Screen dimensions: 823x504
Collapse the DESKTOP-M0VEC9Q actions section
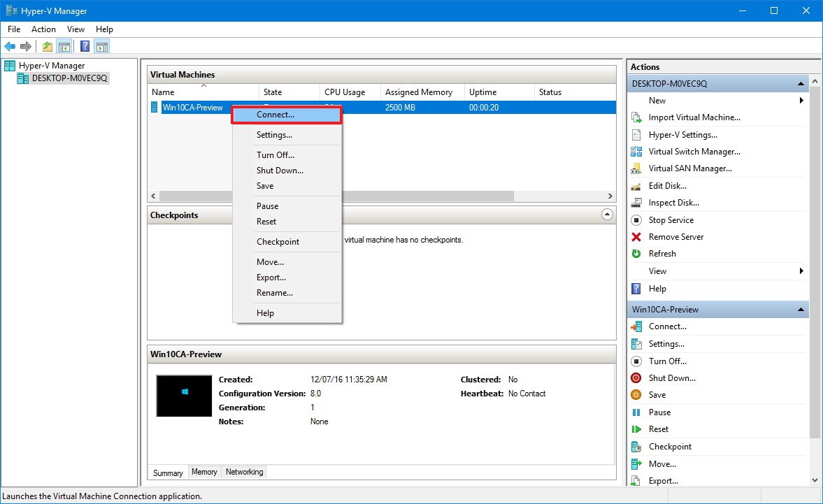pos(800,84)
